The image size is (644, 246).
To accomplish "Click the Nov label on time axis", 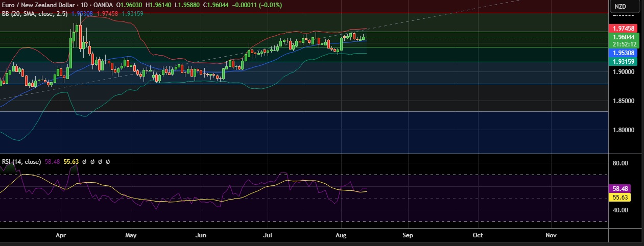I will (x=551, y=236).
